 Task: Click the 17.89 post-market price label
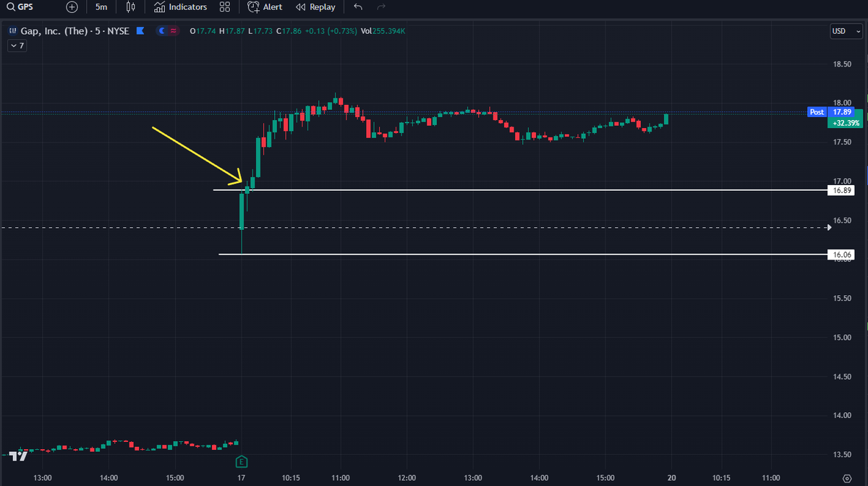[841, 112]
